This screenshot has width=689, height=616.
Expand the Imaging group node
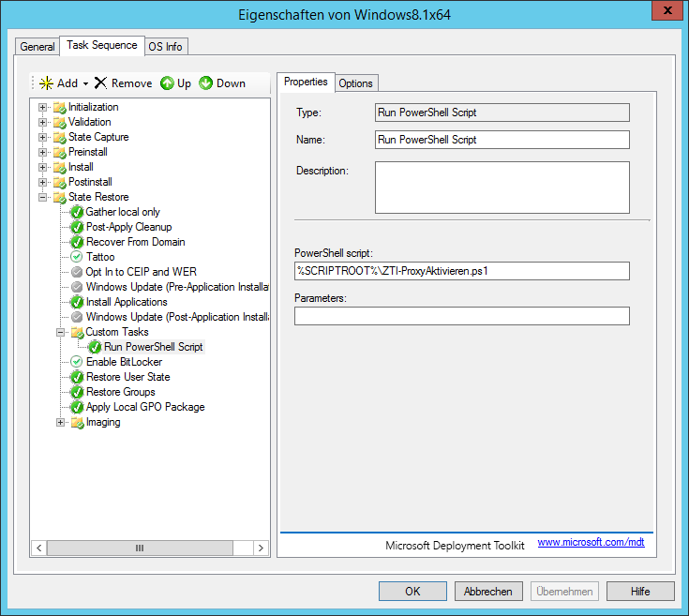click(x=60, y=422)
